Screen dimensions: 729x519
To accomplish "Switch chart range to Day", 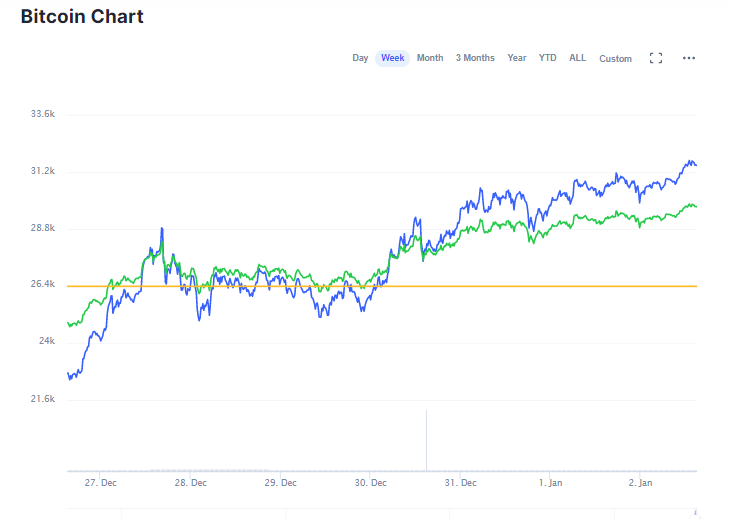I will tap(360, 58).
